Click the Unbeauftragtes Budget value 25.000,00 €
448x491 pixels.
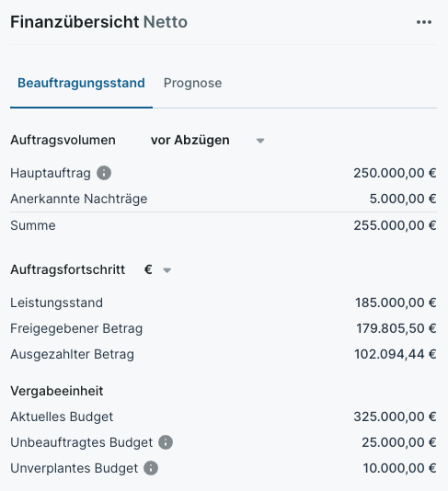[399, 442]
